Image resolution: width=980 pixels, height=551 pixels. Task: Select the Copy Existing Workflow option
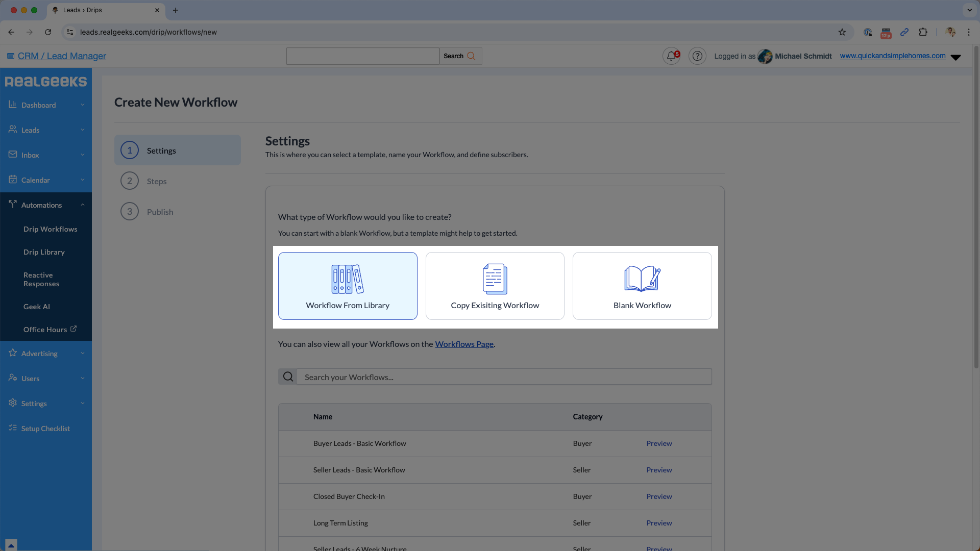coord(495,286)
